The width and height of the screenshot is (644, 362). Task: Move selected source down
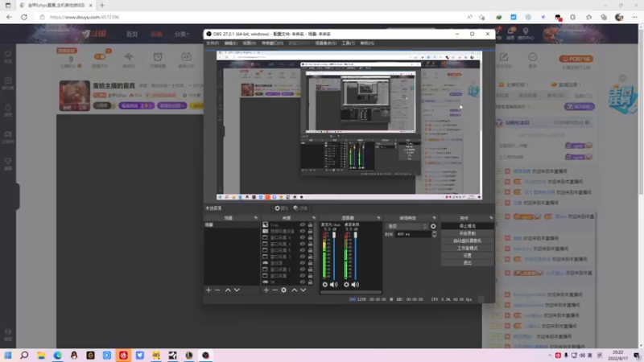point(303,290)
